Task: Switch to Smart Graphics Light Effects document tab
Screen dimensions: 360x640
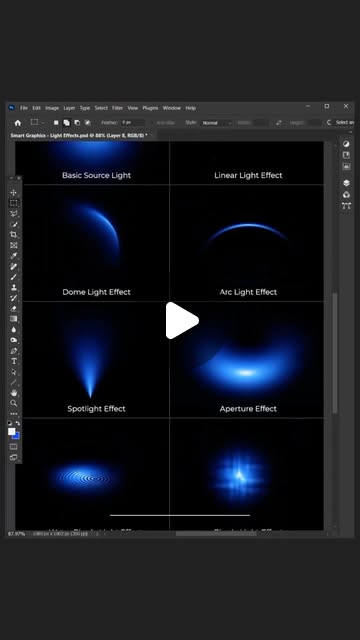Action: [79, 135]
